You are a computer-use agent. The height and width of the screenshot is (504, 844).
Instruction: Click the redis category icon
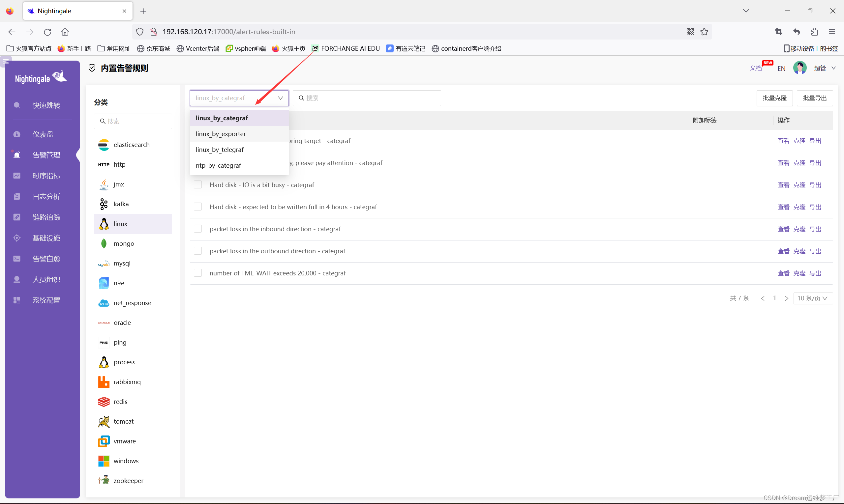(x=104, y=402)
